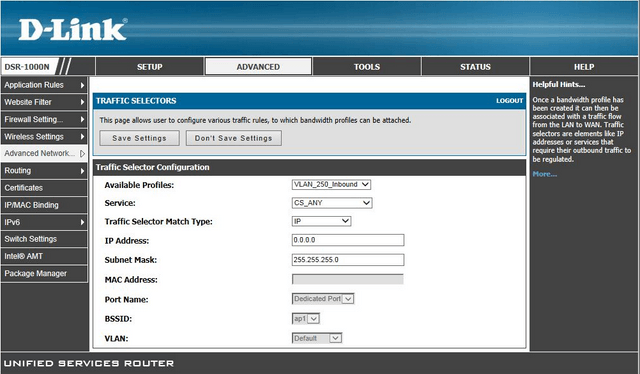This screenshot has width=640, height=374.
Task: Expand Routing submenu
Action: [44, 171]
